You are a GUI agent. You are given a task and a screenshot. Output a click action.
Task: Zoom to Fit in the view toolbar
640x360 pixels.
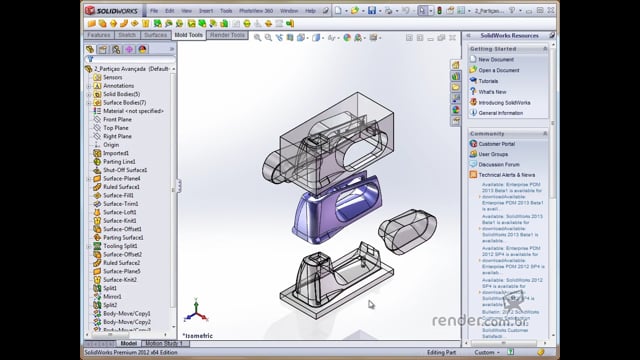pyautogui.click(x=258, y=38)
